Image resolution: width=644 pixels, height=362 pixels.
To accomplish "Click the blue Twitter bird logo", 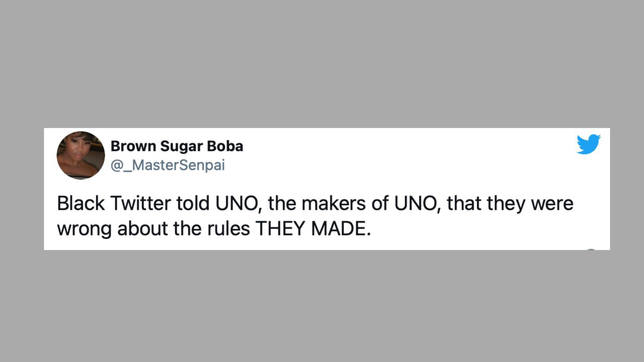I will [589, 144].
